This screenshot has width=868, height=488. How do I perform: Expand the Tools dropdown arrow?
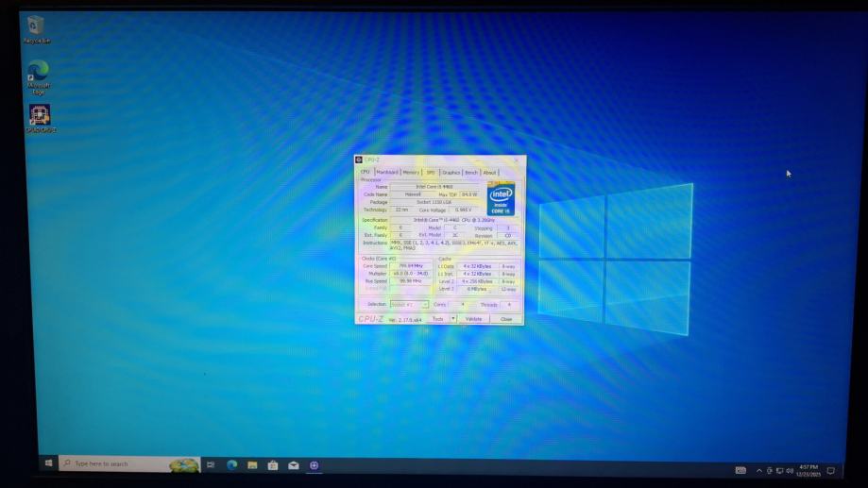[x=452, y=319]
